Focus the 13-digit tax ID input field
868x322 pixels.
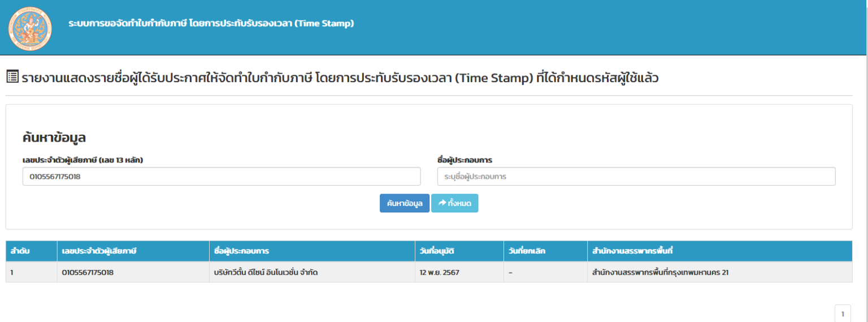tap(222, 177)
